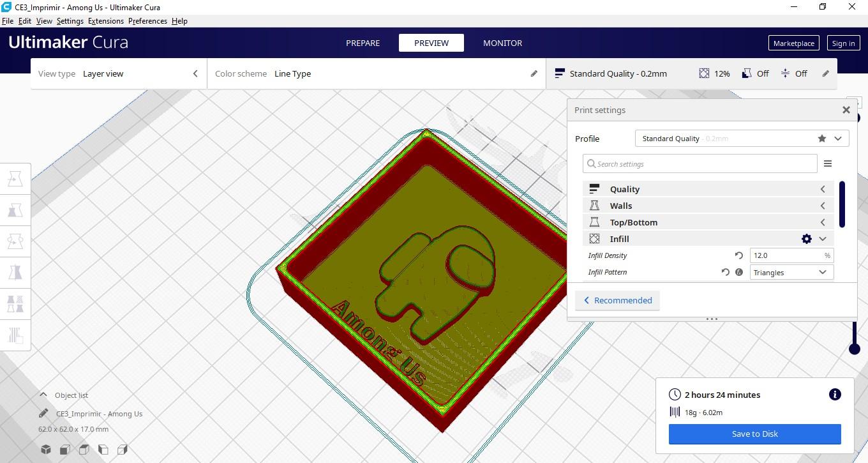Collapse the Object list chevron
Viewport: 868px width, 463px height.
pos(43,395)
